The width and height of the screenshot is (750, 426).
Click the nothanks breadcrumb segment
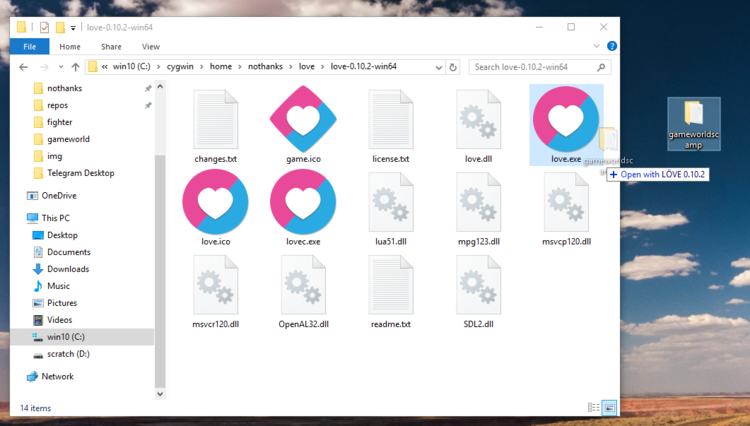[265, 66]
